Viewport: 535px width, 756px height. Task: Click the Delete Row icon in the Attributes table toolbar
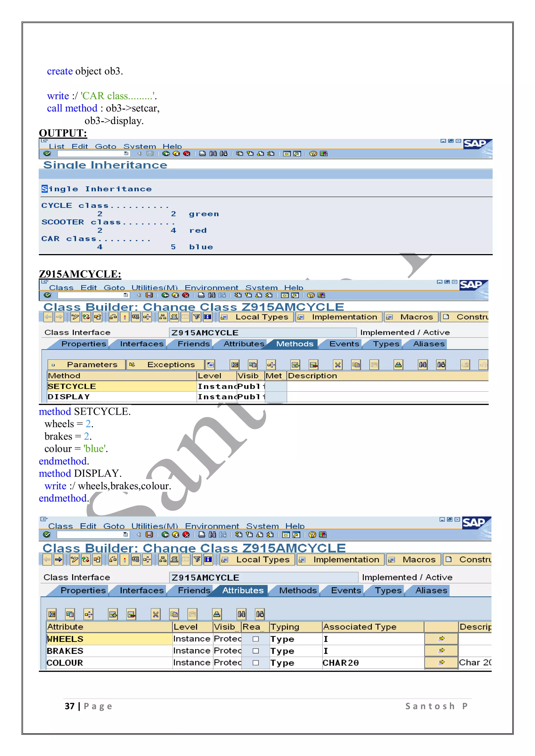[x=131, y=614]
